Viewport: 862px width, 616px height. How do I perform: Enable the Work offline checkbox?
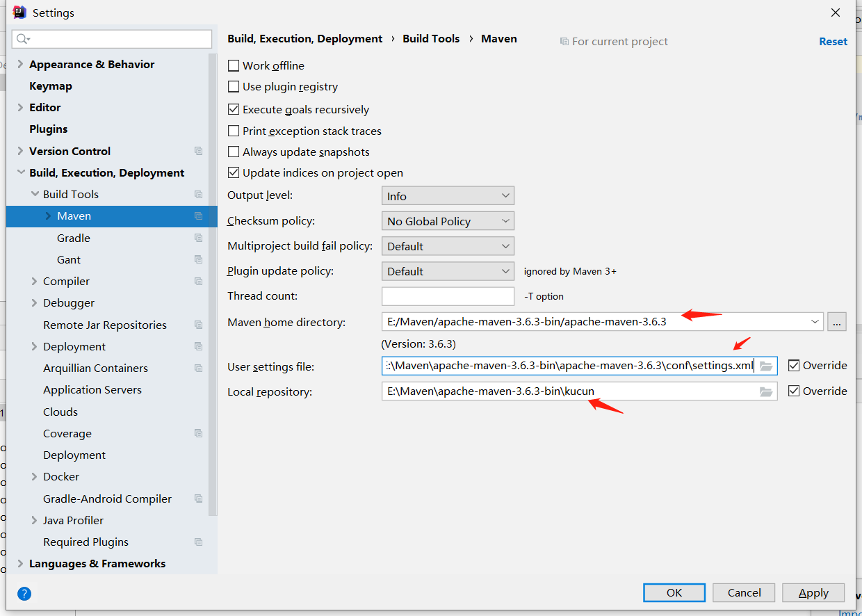click(234, 65)
